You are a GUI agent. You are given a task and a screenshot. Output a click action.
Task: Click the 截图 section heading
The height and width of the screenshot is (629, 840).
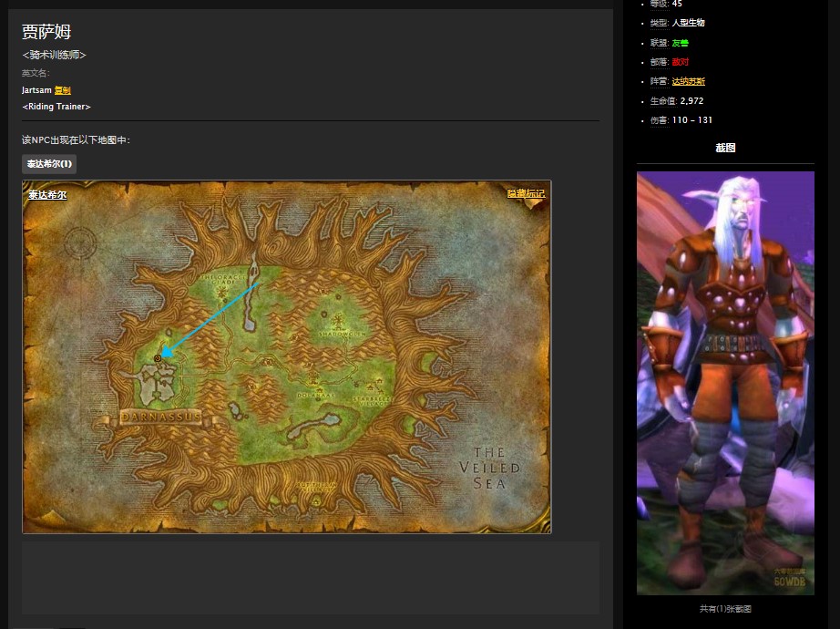pyautogui.click(x=725, y=148)
